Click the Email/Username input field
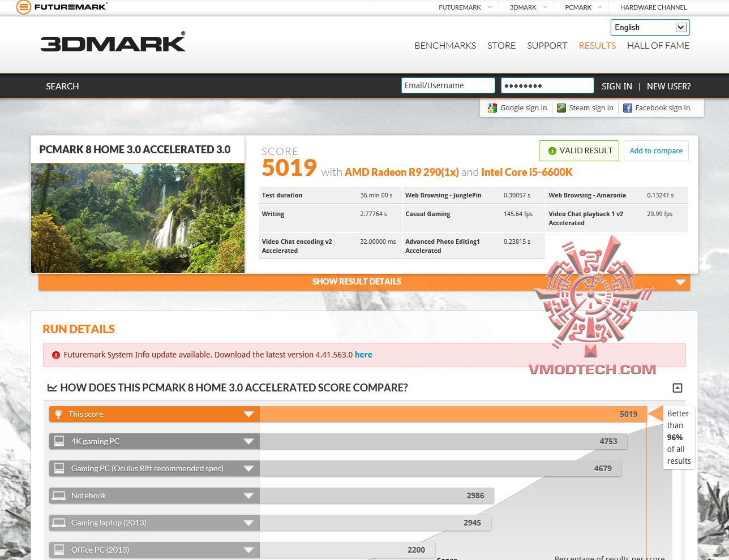The height and width of the screenshot is (560, 729). click(448, 86)
